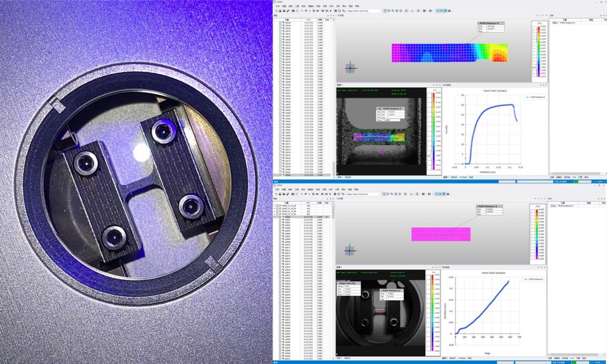Click the coordinate axis triad in the upper 3D view

pos(350,68)
